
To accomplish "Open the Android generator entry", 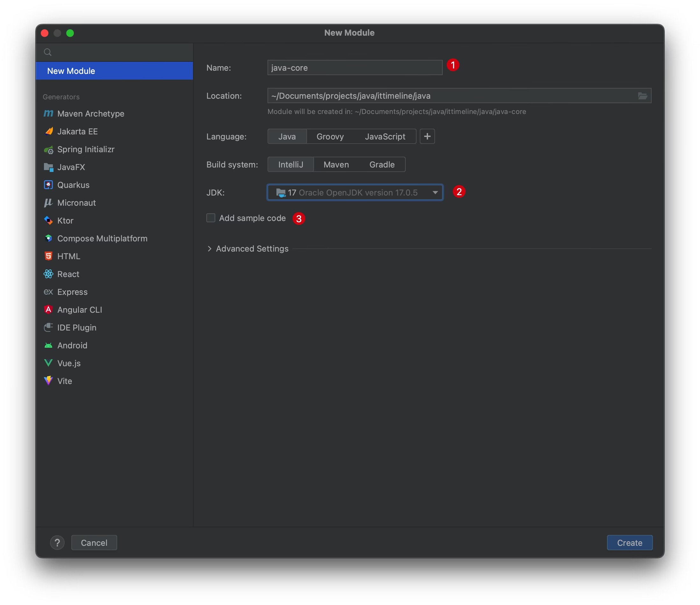I will [x=115, y=345].
